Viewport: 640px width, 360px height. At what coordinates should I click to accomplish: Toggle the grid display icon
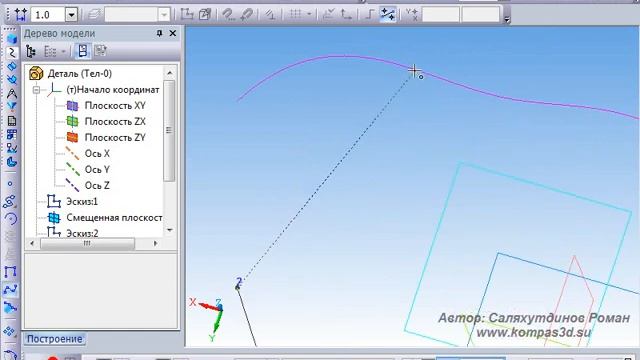tap(296, 15)
